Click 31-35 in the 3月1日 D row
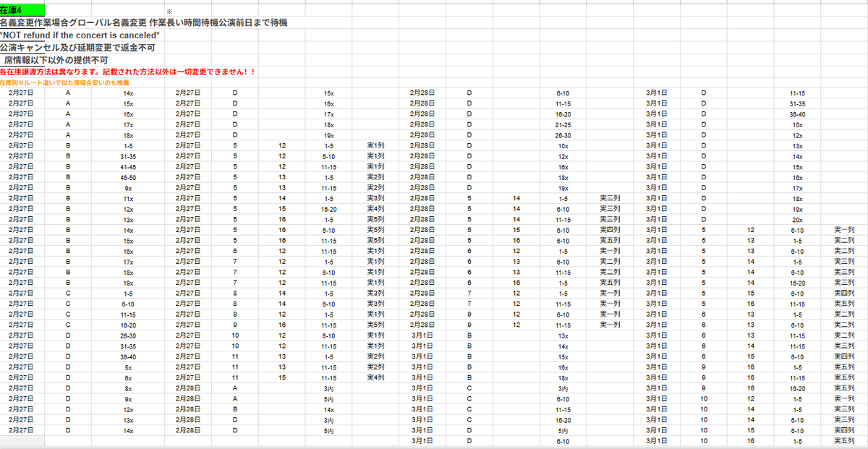 [x=797, y=103]
